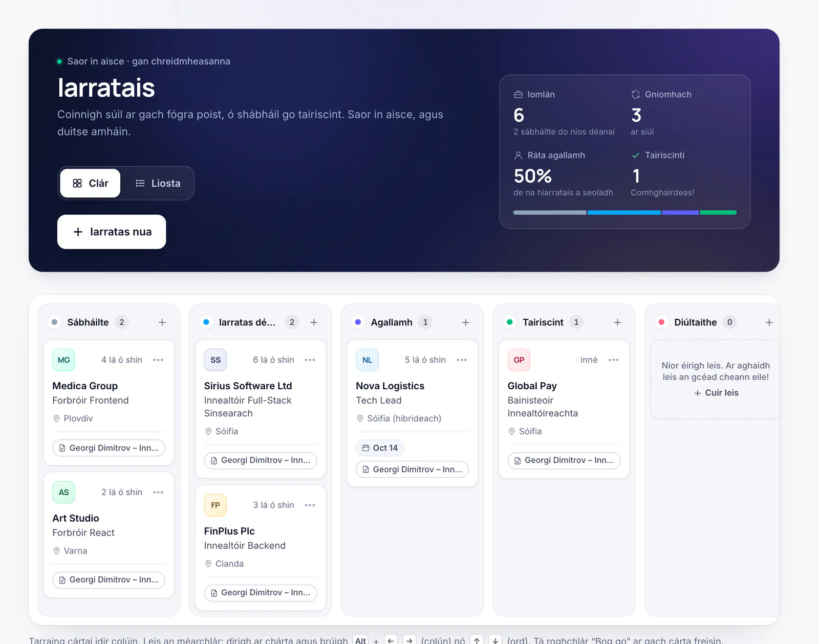Add card to Tairiscint column

click(x=617, y=322)
